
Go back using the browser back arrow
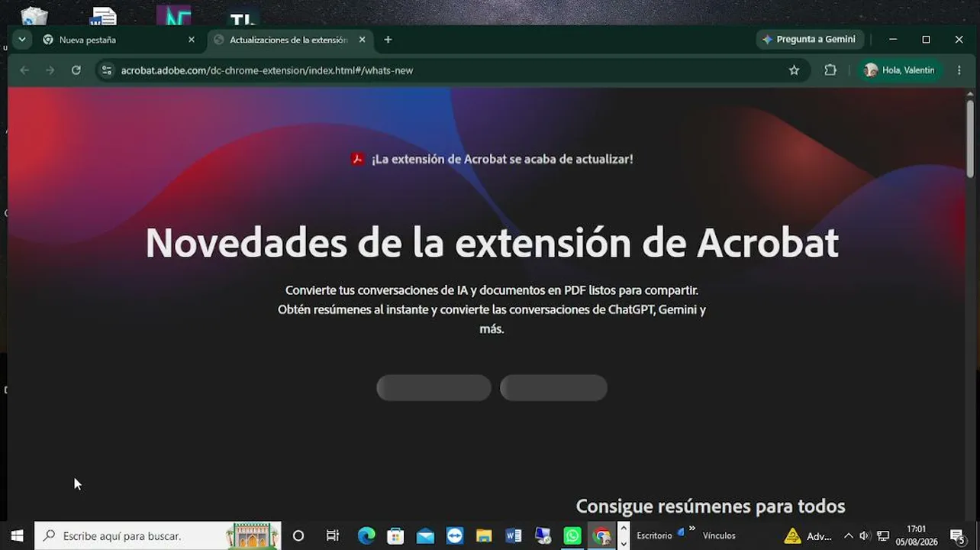click(24, 70)
